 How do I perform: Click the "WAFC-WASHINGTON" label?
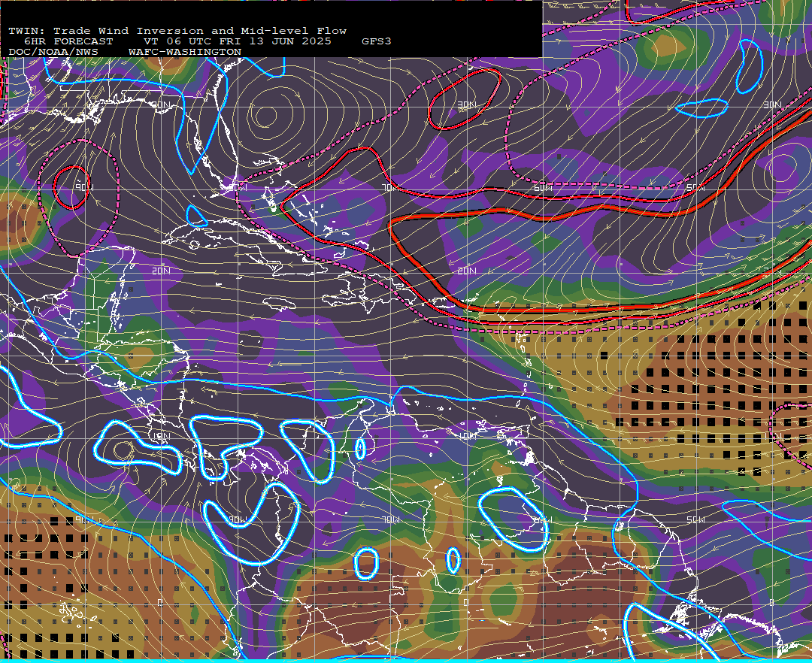[185, 53]
